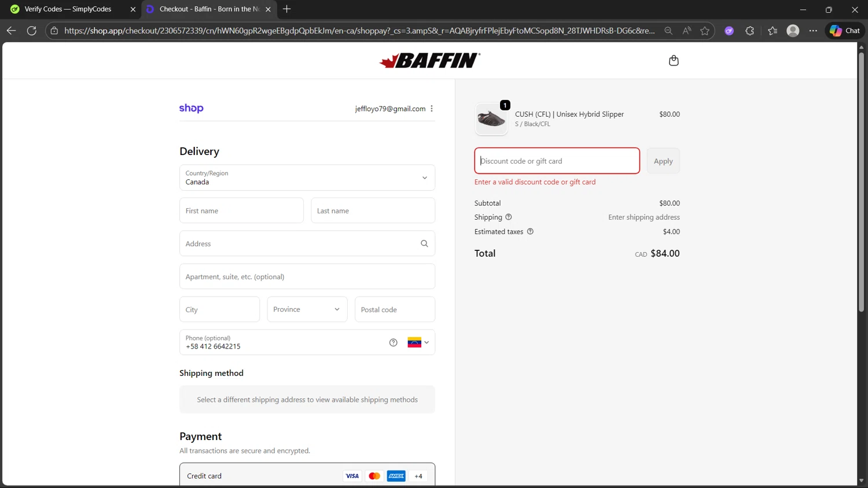Click the Estimated taxes $4.00 value
868x488 pixels.
click(671, 231)
